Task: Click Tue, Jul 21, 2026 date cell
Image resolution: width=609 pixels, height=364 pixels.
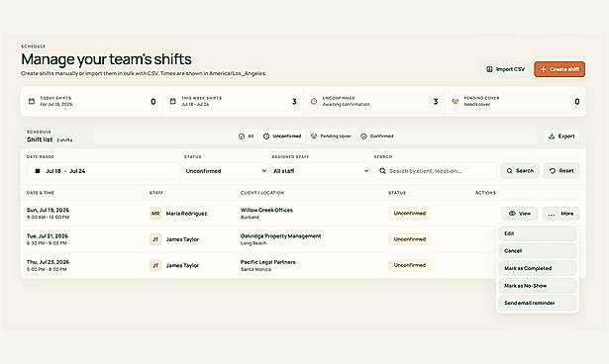Action: click(48, 236)
